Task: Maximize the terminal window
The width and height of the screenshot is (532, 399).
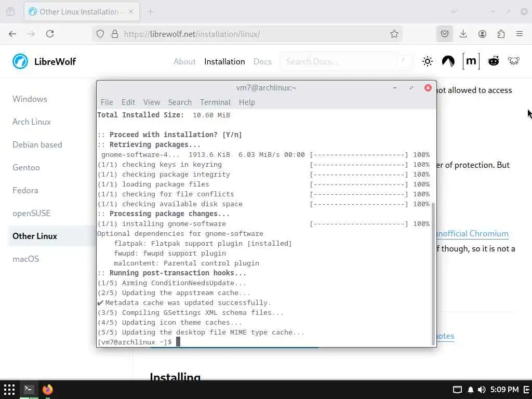Action: [411, 88]
